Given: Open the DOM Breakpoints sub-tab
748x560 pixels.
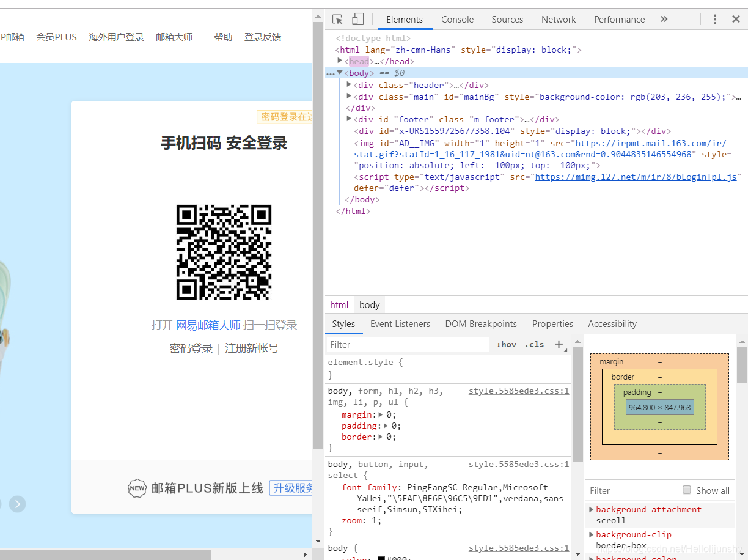Looking at the screenshot, I should click(x=481, y=324).
